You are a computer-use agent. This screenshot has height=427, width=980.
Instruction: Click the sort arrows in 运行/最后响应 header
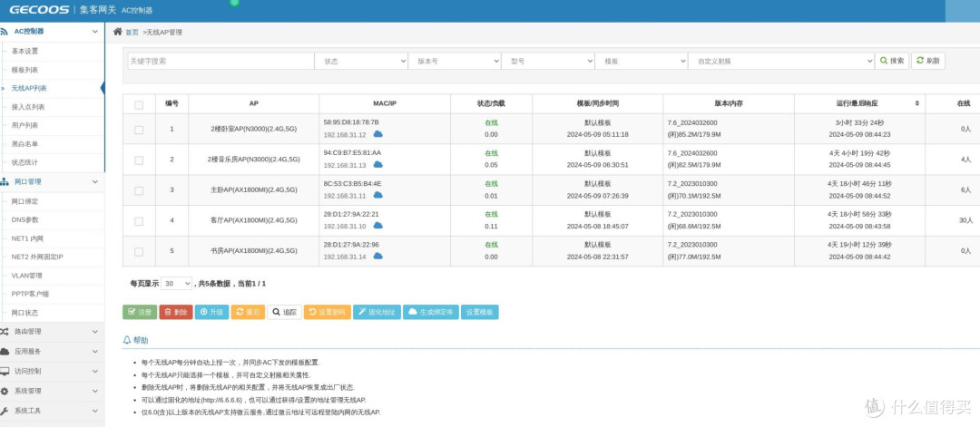click(916, 103)
